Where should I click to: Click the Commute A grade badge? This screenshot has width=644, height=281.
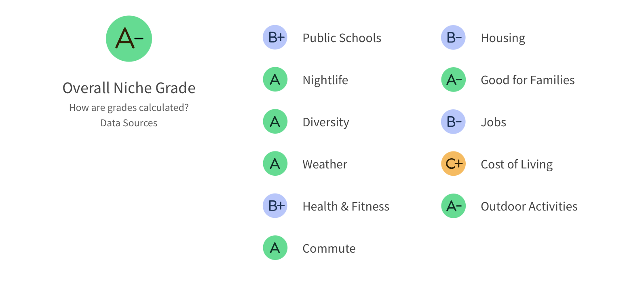tap(275, 248)
